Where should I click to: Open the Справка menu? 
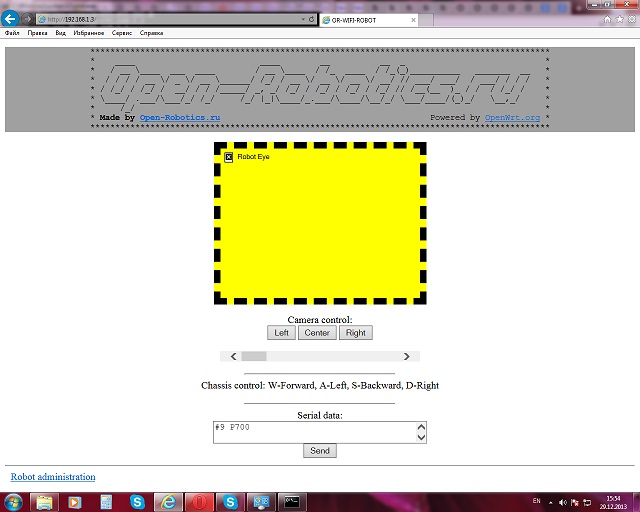tap(151, 33)
